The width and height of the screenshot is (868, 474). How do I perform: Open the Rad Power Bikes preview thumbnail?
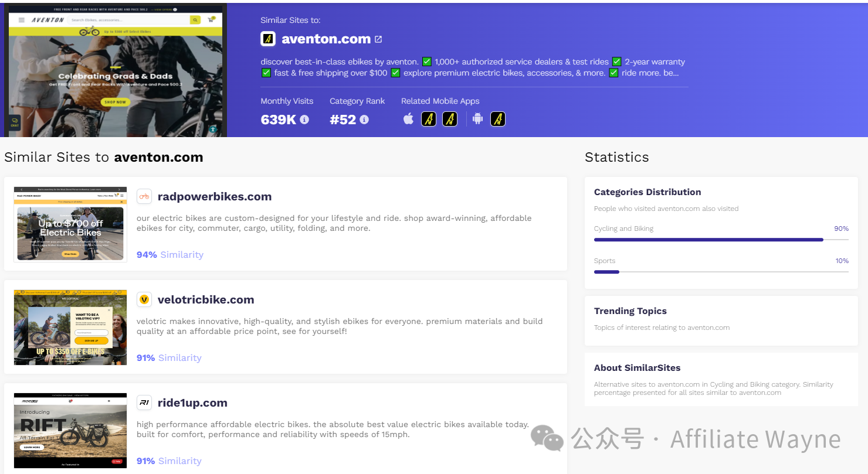click(x=70, y=224)
